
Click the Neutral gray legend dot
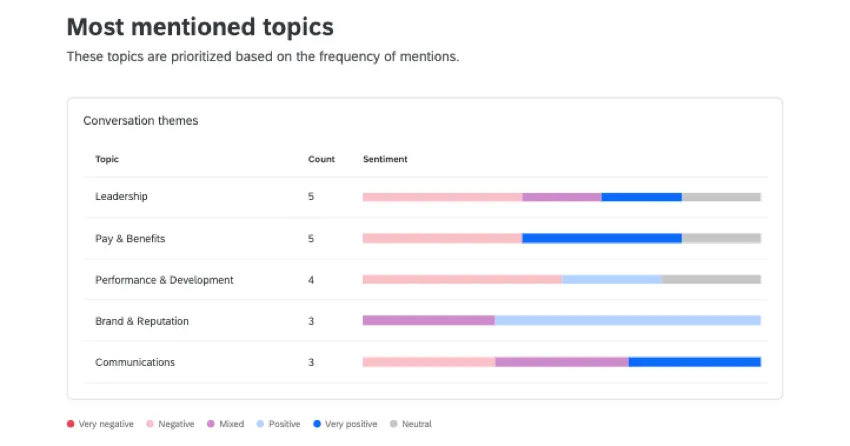(x=393, y=424)
